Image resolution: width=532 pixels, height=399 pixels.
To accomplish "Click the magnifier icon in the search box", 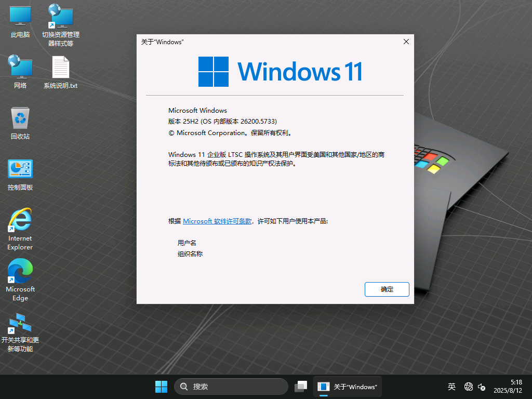I will [x=184, y=387].
